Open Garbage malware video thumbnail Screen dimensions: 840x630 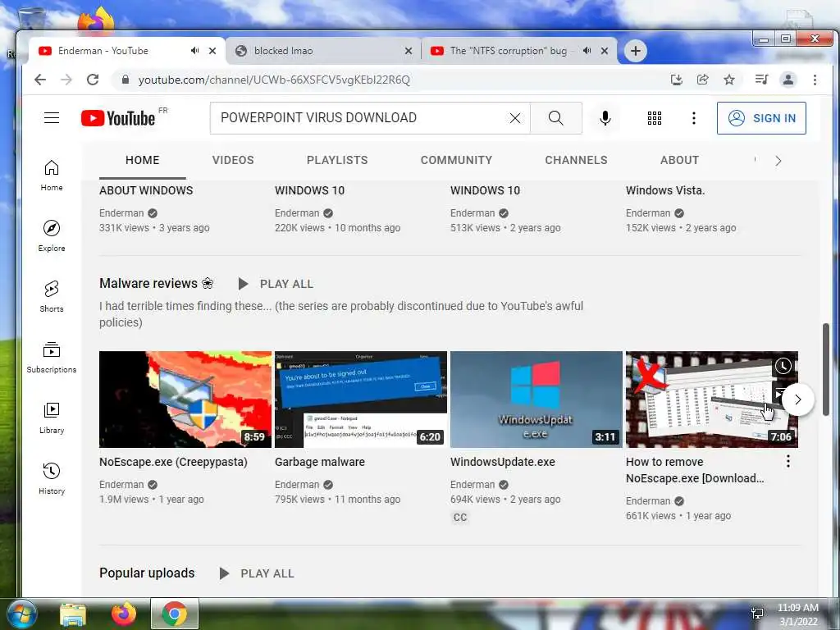point(361,399)
